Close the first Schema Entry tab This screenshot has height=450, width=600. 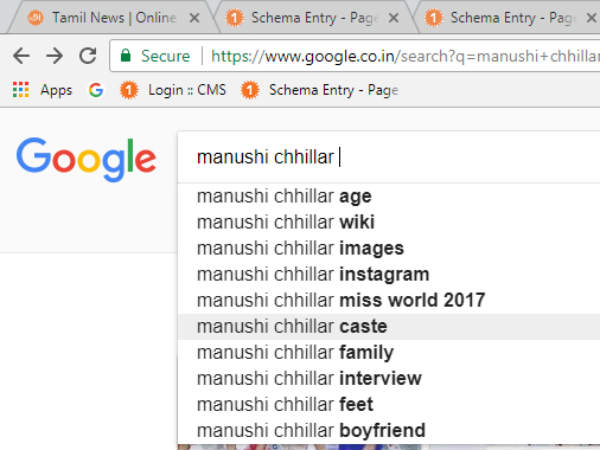(392, 18)
